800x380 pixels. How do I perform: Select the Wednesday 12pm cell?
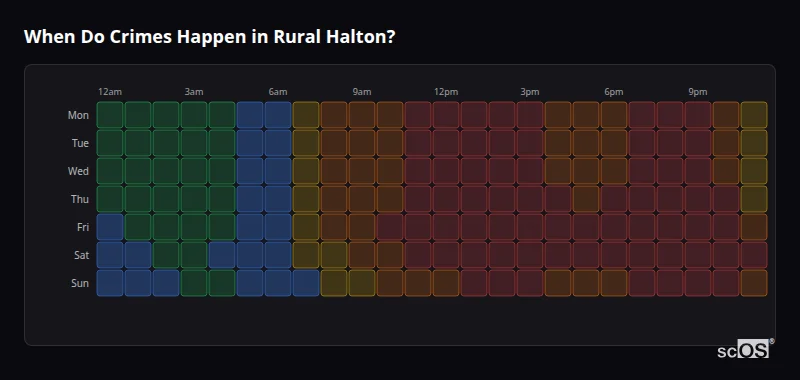(x=446, y=171)
